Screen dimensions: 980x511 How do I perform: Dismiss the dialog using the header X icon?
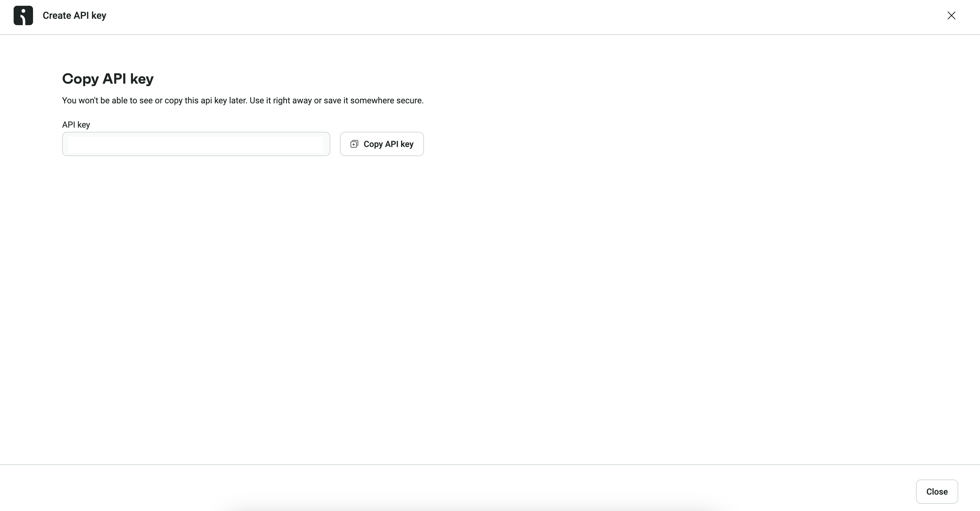[x=951, y=15]
